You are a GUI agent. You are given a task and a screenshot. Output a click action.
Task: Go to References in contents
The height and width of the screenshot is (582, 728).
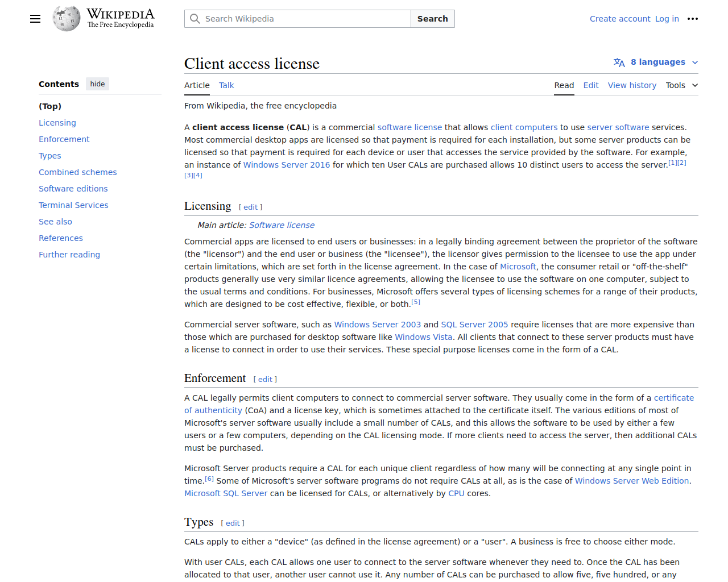pos(61,238)
